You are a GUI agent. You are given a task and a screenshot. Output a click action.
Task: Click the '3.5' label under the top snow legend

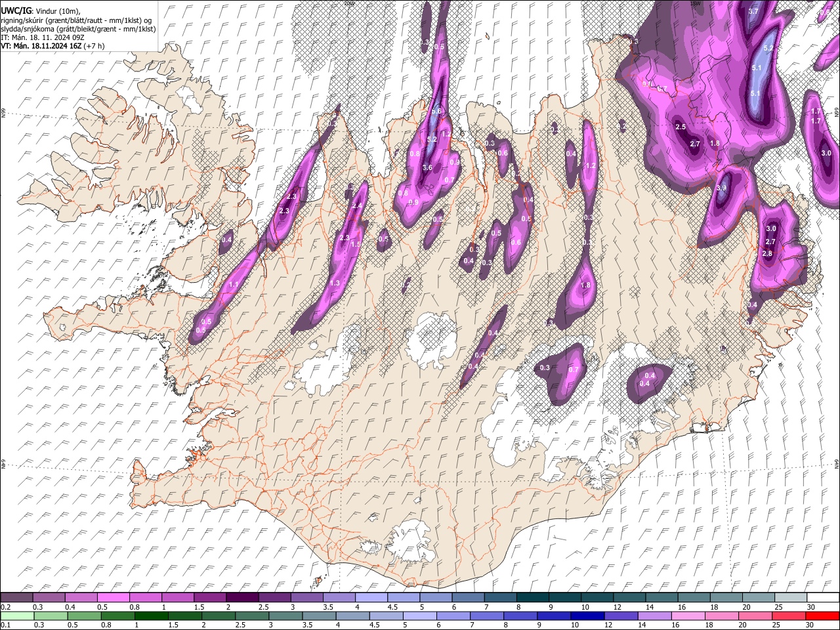[x=328, y=607]
